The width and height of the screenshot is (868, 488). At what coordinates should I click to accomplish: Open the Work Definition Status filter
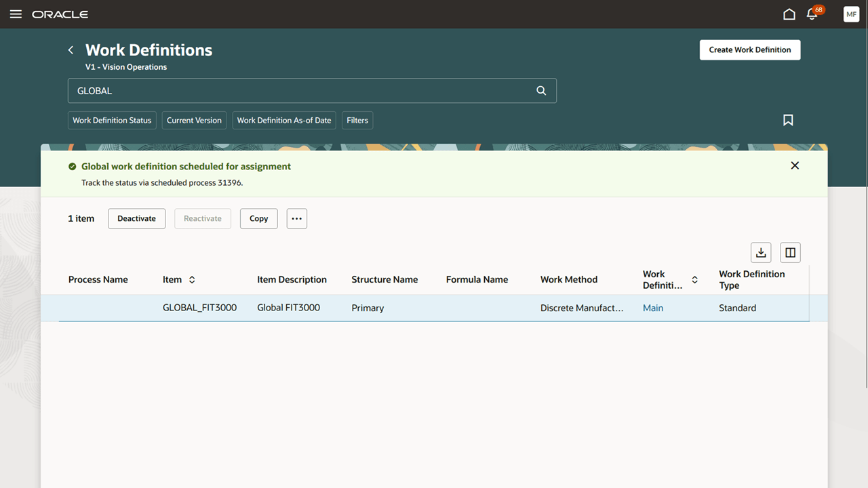pyautogui.click(x=112, y=120)
